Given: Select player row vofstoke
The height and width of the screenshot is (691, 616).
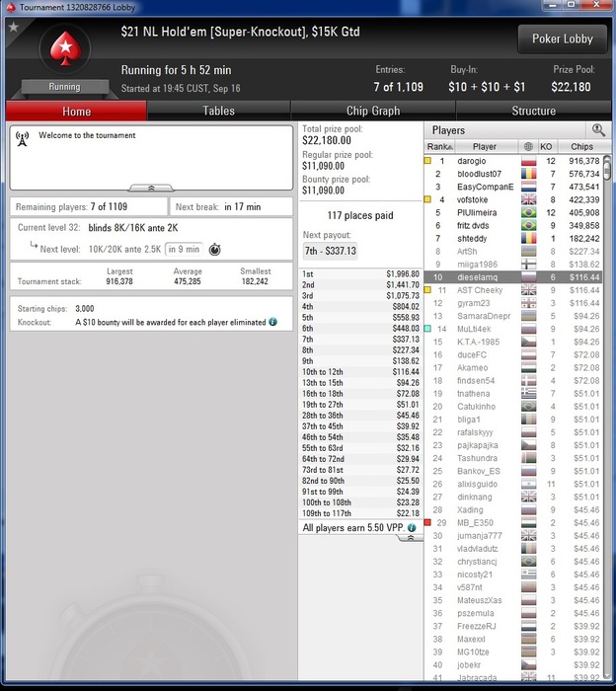Looking at the screenshot, I should pos(513,199).
